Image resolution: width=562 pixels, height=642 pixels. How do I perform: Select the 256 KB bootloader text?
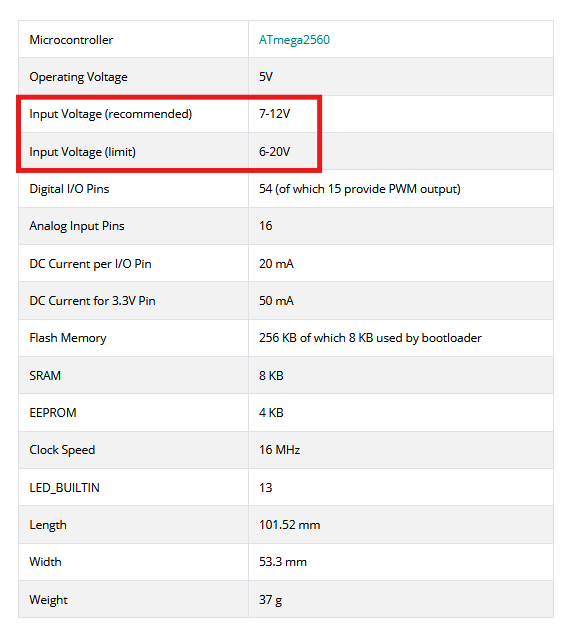tap(370, 338)
